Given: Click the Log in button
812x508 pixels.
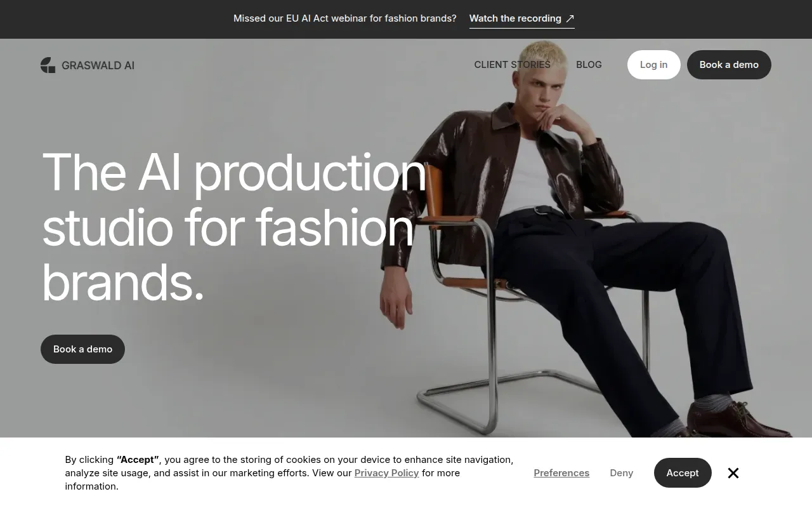Looking at the screenshot, I should click(653, 65).
